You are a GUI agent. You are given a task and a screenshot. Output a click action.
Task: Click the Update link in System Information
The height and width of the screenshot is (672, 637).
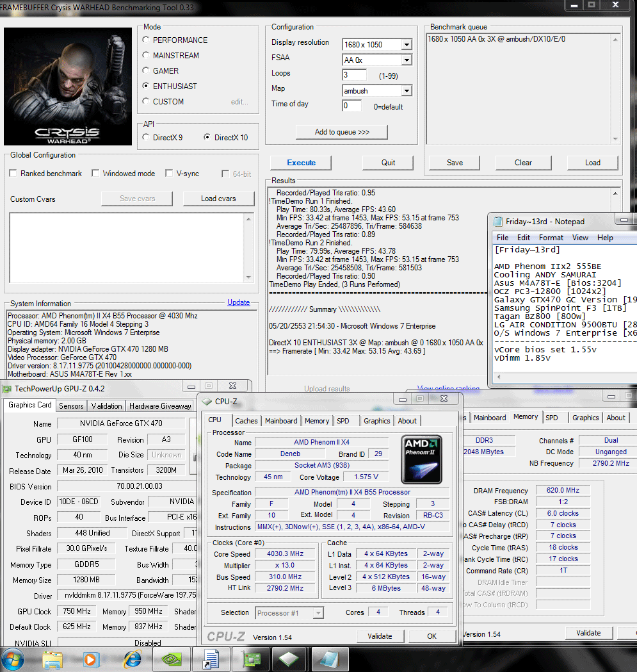239,302
